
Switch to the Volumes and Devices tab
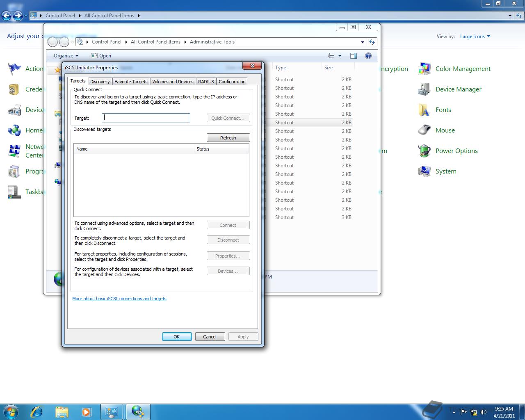tap(173, 82)
